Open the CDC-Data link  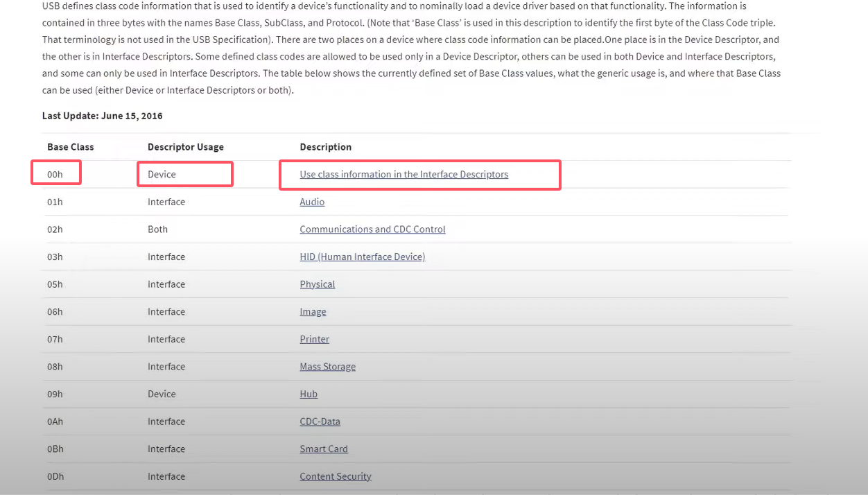pos(320,422)
